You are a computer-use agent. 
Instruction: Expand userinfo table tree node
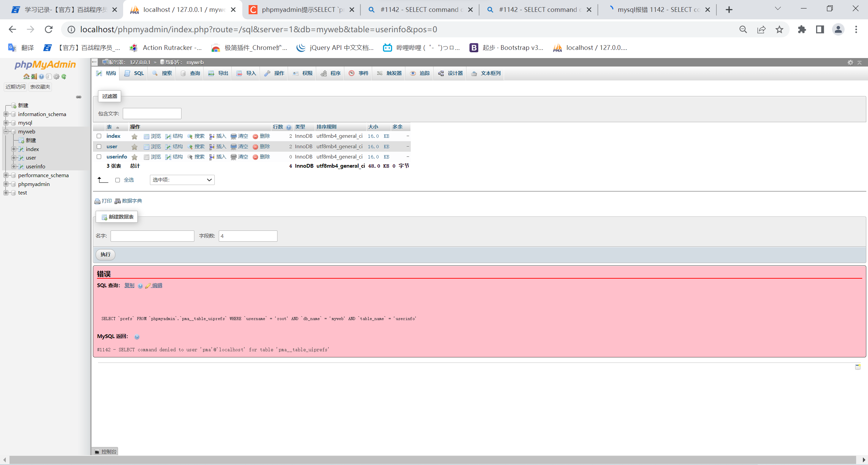(x=14, y=166)
